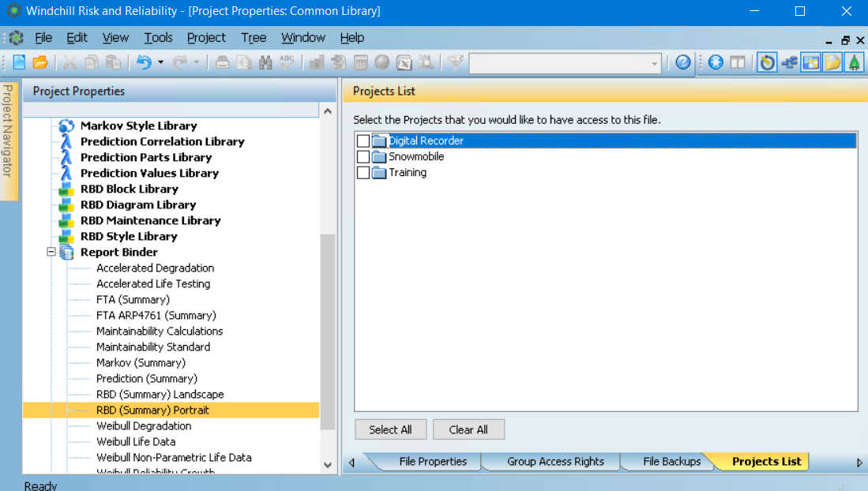Click the blue Help question mark icon
The width and height of the screenshot is (868, 491).
tap(683, 62)
